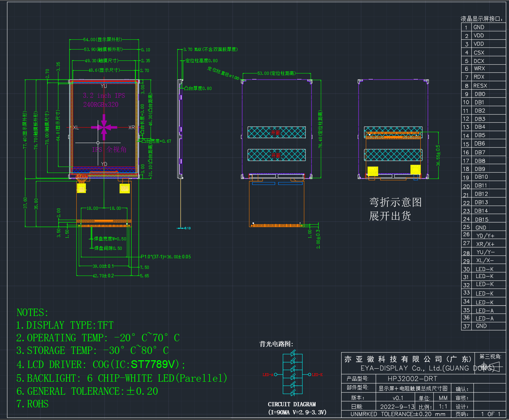This screenshot has width=509, height=420.
Task: Click the "1 OF 1" page count
Action: (491, 414)
